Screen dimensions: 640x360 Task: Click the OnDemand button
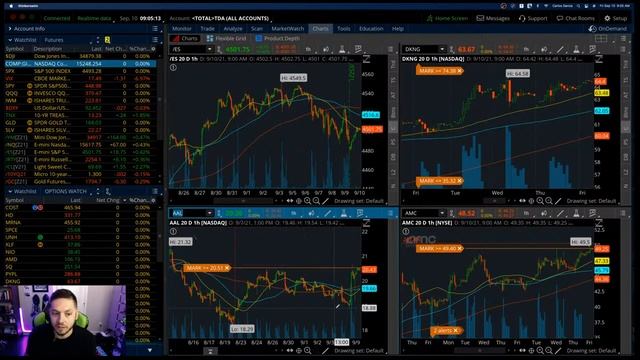(608, 29)
